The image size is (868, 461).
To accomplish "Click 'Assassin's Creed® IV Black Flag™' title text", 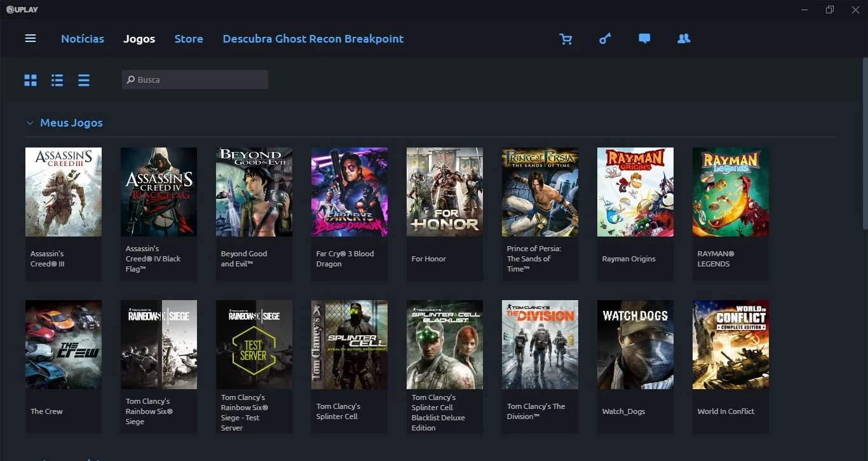I will point(153,259).
